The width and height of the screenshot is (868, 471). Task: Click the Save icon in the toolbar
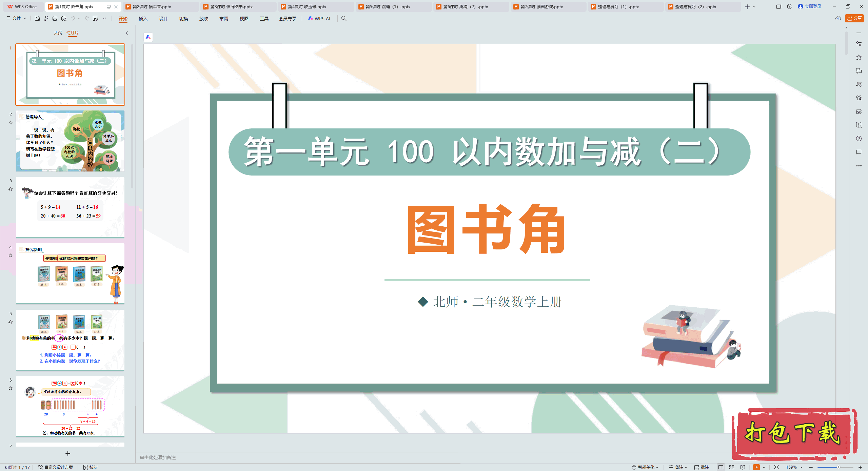(37, 19)
